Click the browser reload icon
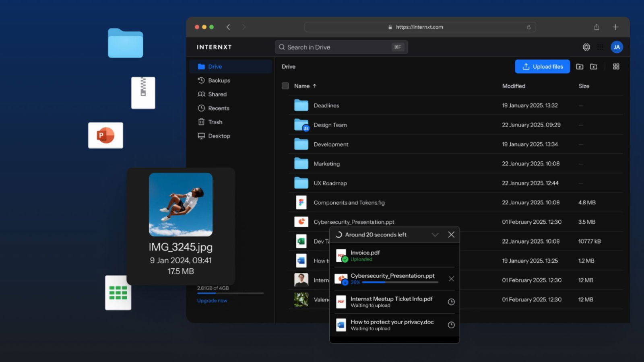This screenshot has height=362, width=644. pyautogui.click(x=528, y=27)
